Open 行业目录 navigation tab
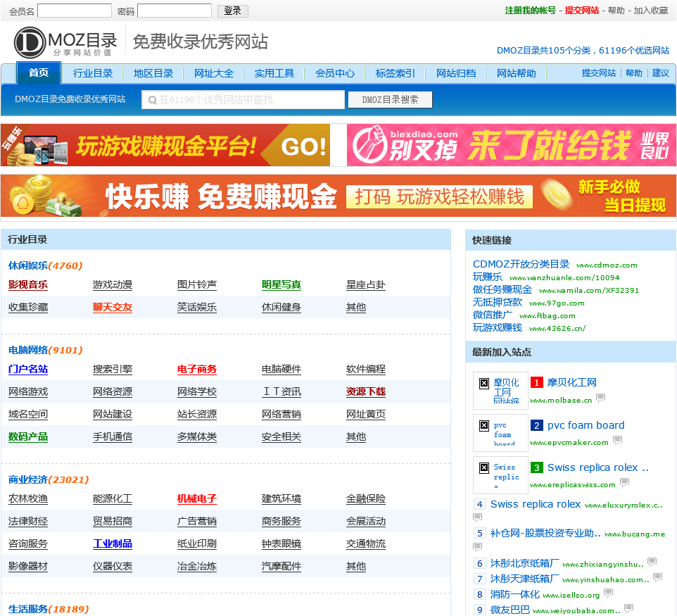This screenshot has height=616, width=677. coord(93,73)
